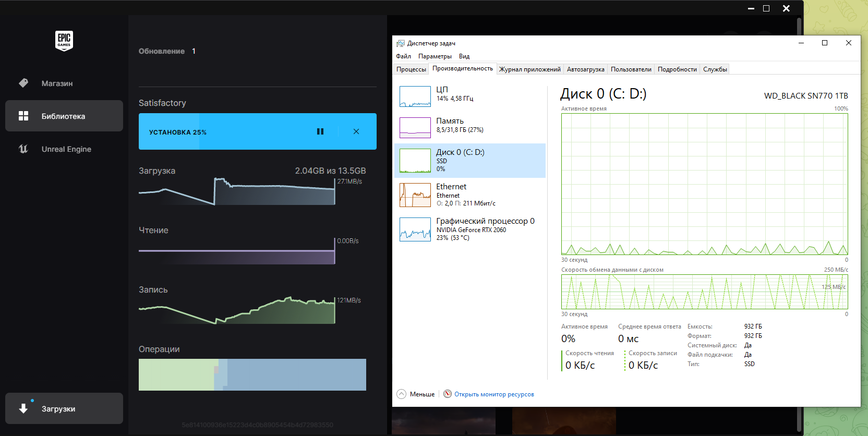This screenshot has width=868, height=436.
Task: Click the Обновление 1 heading
Action: click(167, 51)
